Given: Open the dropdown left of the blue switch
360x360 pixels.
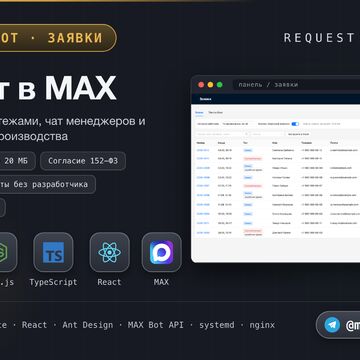Looking at the screenshot, I should point(238,124).
